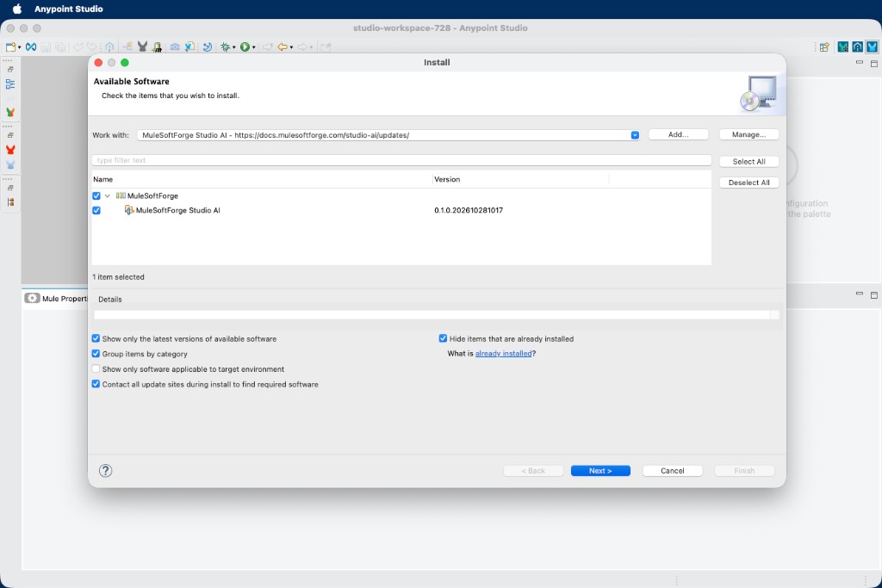This screenshot has width=882, height=588.
Task: Click version 0.1.0.202610281017 text
Action: [469, 210]
